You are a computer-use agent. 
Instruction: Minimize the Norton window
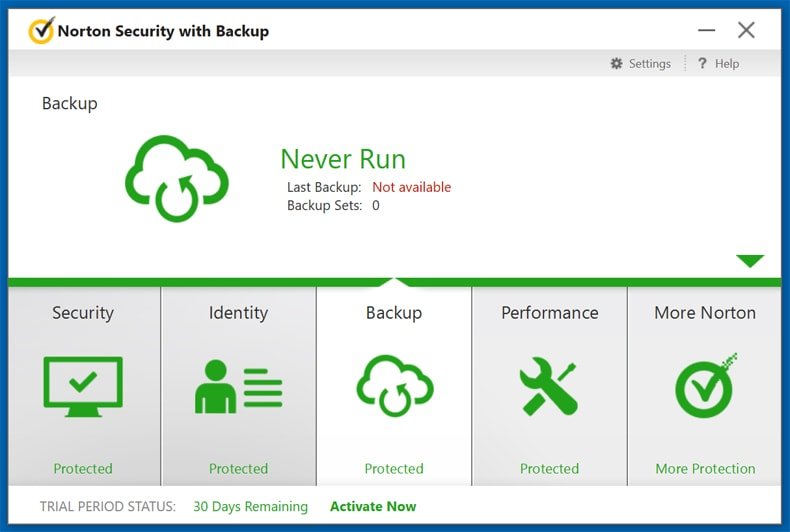coord(707,31)
